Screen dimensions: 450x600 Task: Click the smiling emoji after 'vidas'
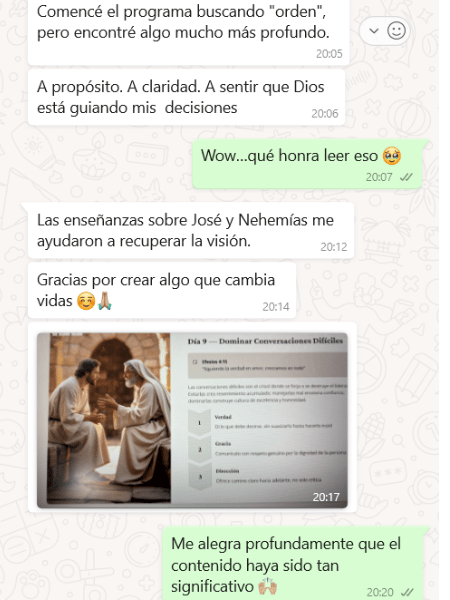pos(86,301)
